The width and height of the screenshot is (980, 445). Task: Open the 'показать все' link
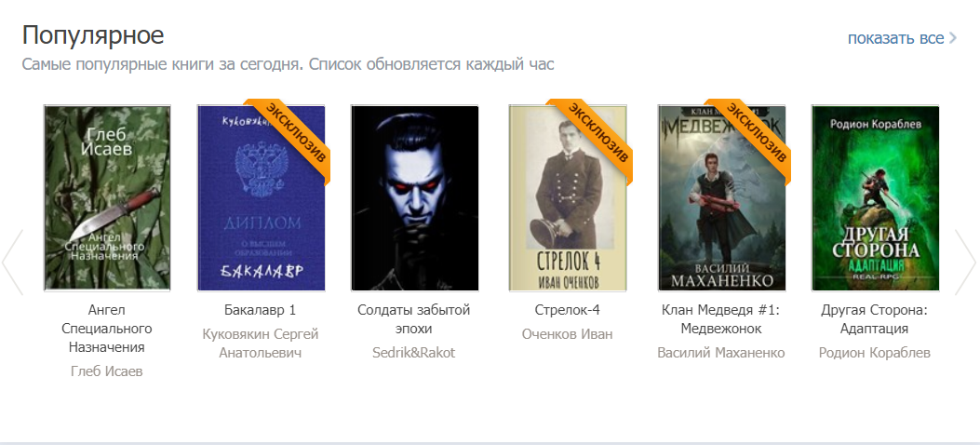pyautogui.click(x=902, y=38)
